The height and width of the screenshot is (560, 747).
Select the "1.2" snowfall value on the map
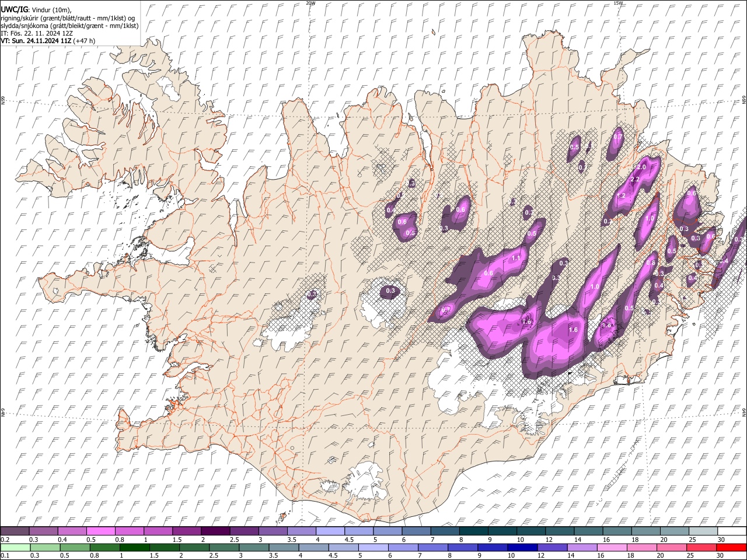click(x=621, y=196)
